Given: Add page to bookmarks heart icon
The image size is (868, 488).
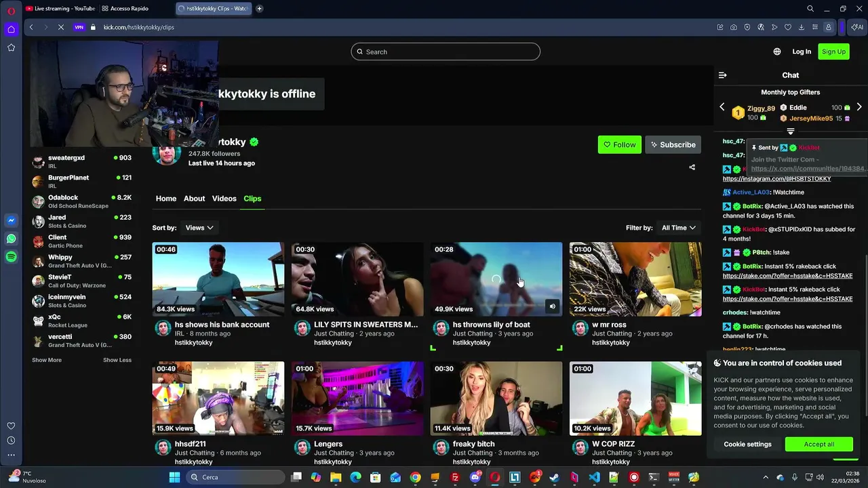Looking at the screenshot, I should (788, 27).
